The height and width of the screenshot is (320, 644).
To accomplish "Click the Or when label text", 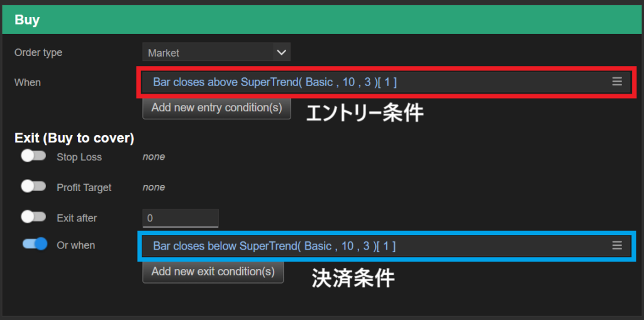I will pos(75,245).
